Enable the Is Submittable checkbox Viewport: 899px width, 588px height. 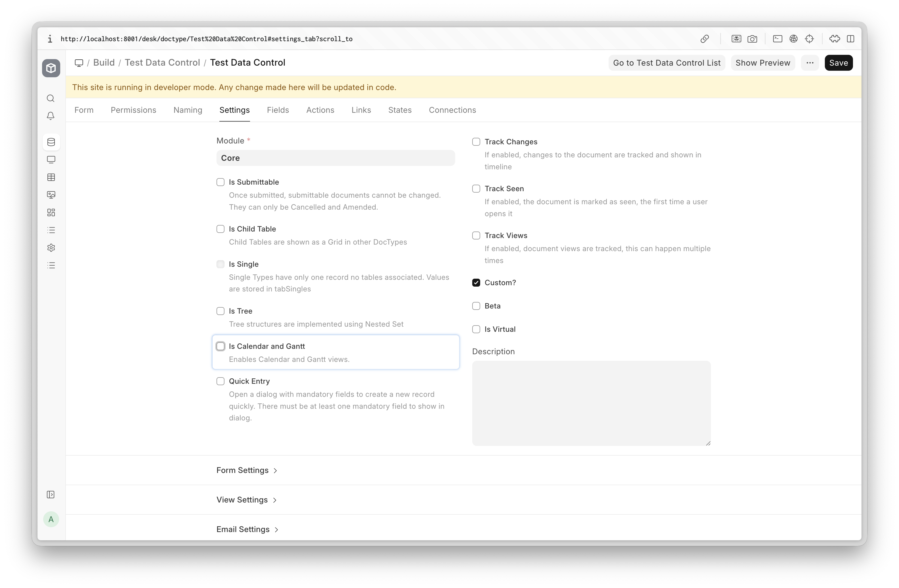[x=220, y=182]
